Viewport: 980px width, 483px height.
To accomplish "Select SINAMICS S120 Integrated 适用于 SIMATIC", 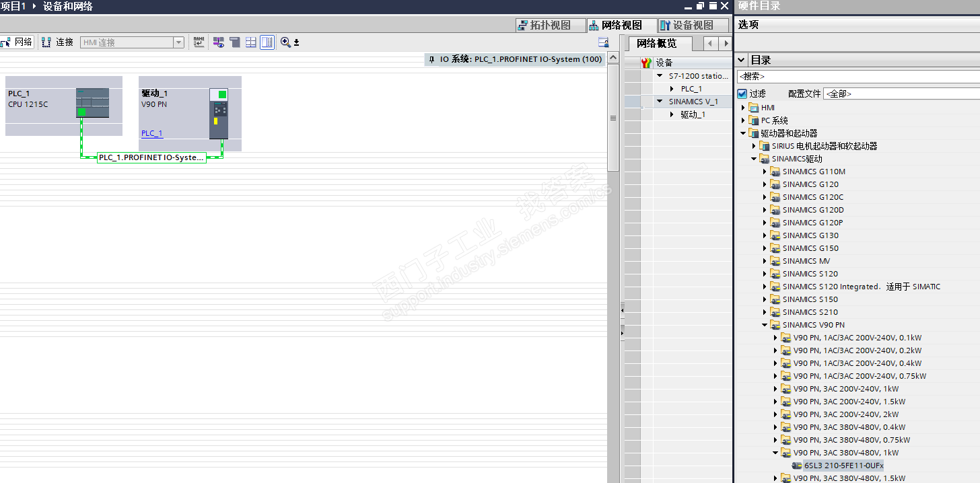I will pos(862,287).
